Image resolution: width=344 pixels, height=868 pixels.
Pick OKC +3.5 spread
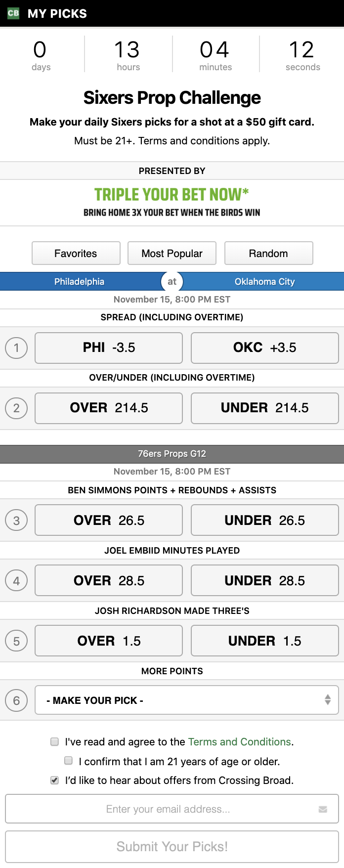click(264, 348)
